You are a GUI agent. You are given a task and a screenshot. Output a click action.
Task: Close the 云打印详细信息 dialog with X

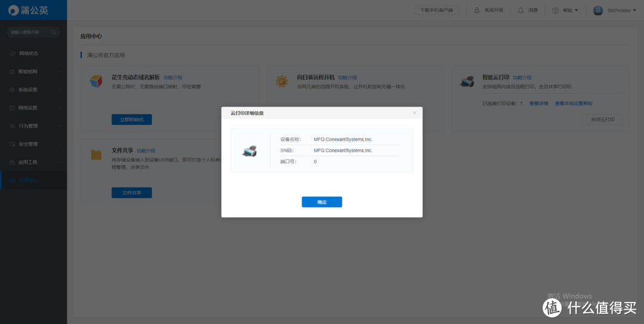[414, 113]
